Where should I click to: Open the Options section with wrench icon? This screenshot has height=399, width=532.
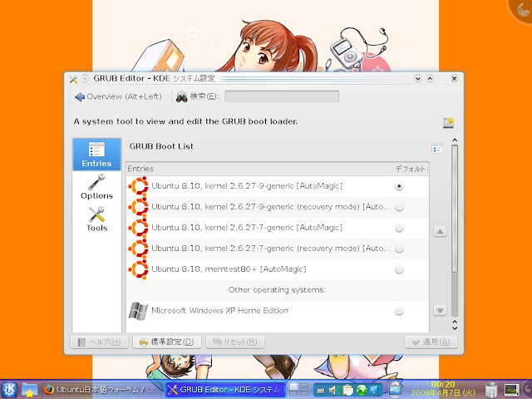pyautogui.click(x=96, y=186)
